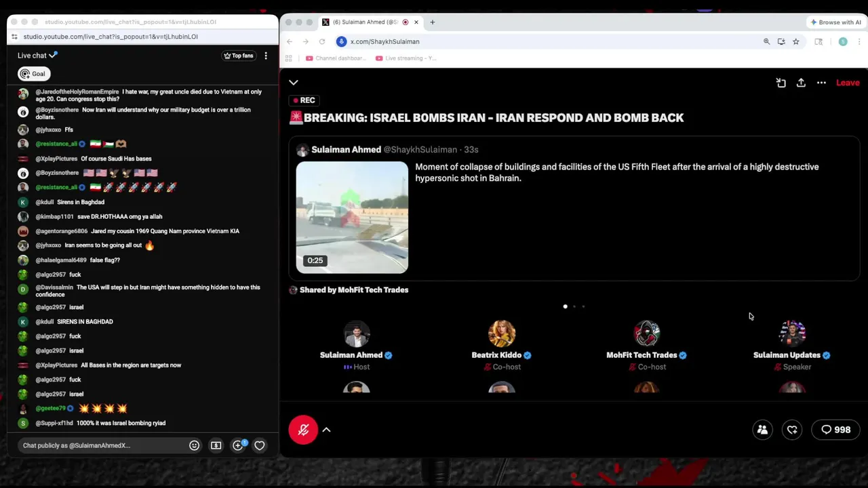Expand the audio options chevron beside the microphone
The height and width of the screenshot is (488, 868).
tap(326, 430)
